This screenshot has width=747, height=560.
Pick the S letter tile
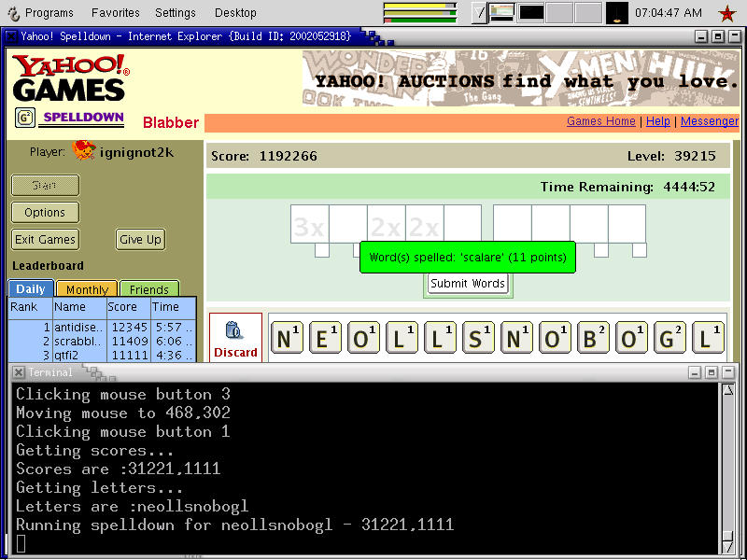(478, 337)
